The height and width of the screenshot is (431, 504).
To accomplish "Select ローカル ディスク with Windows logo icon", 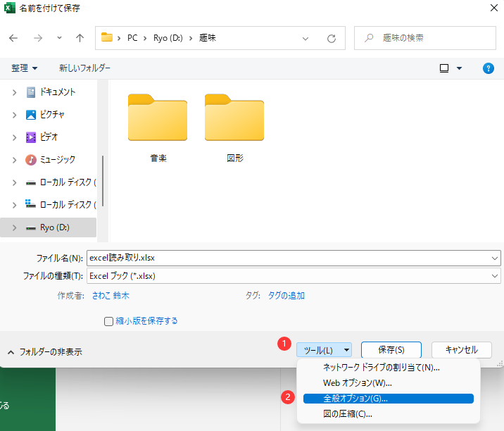I will (61, 204).
